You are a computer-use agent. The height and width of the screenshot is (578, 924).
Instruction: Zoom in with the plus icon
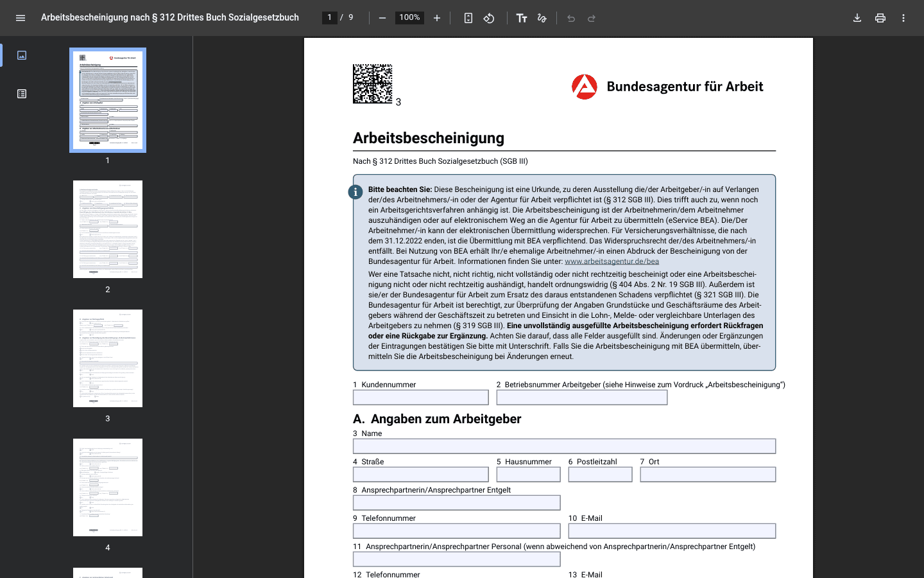[x=437, y=18]
